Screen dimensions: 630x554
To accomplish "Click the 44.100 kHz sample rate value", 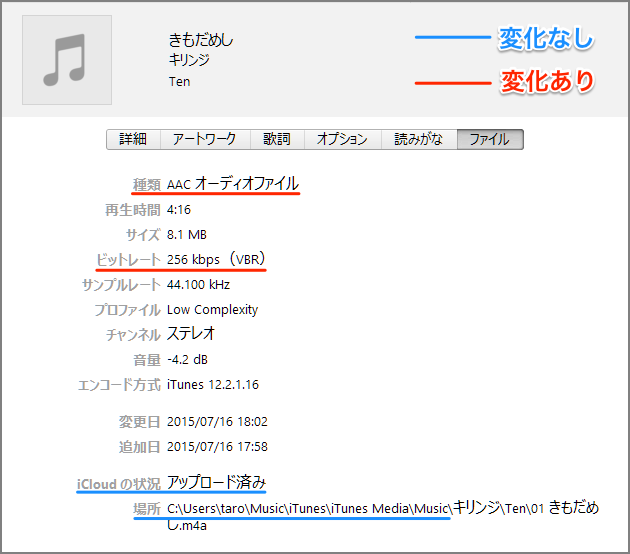I will pyautogui.click(x=198, y=285).
